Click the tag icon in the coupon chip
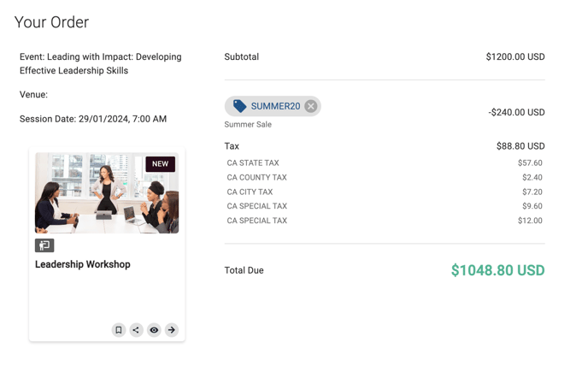 [240, 106]
